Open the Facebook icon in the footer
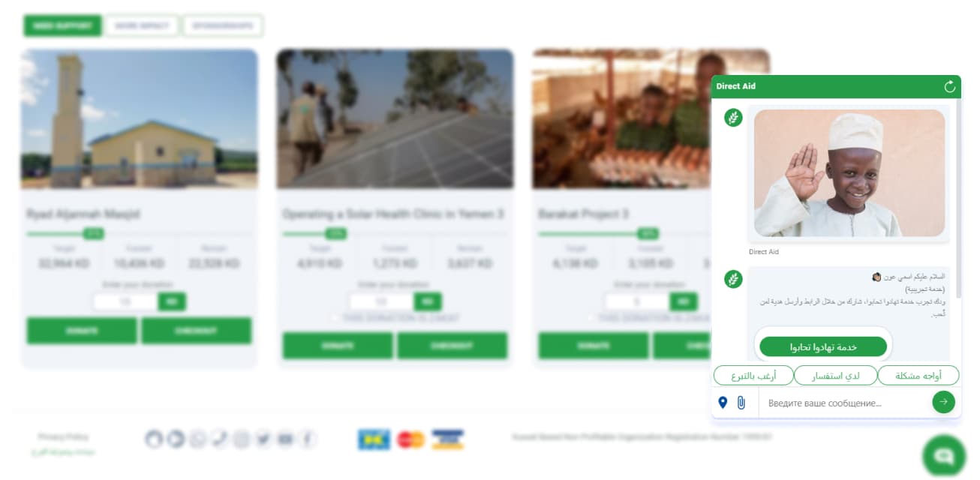Viewport: 980px width, 480px height. click(308, 439)
